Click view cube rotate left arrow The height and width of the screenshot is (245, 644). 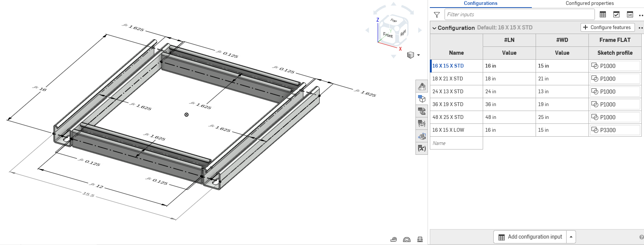(368, 30)
